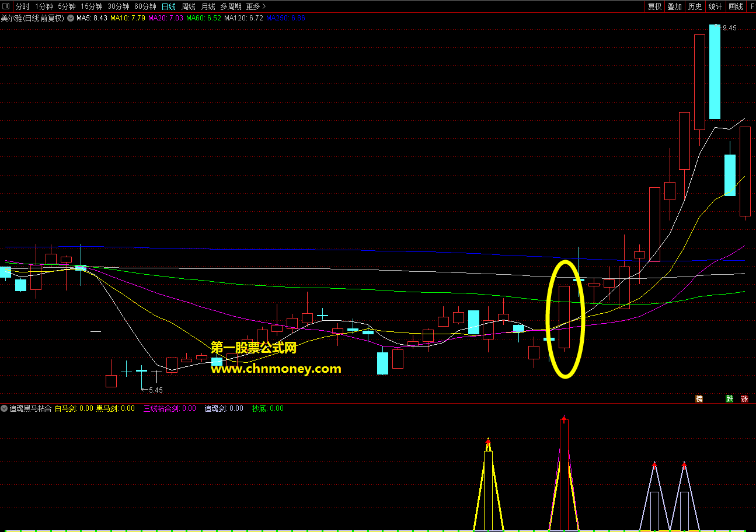756x532 pixels.
Task: Click the MA60: 6.52 label
Action: (204, 18)
